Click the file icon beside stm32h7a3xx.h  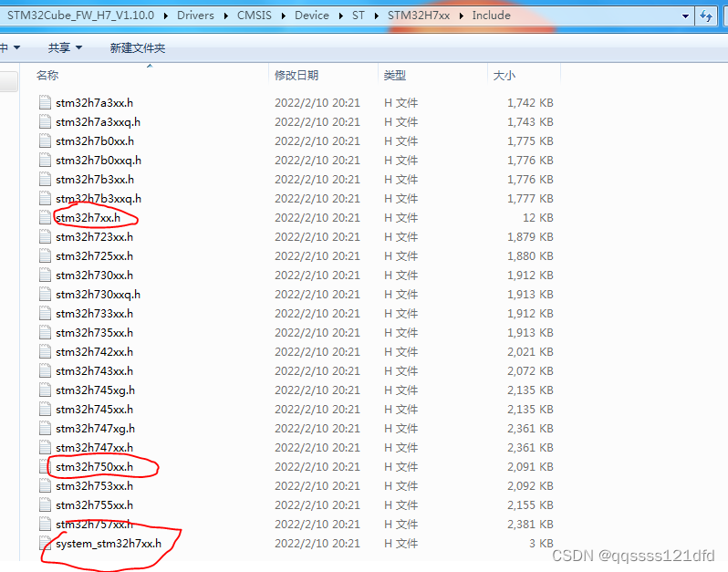pos(45,102)
